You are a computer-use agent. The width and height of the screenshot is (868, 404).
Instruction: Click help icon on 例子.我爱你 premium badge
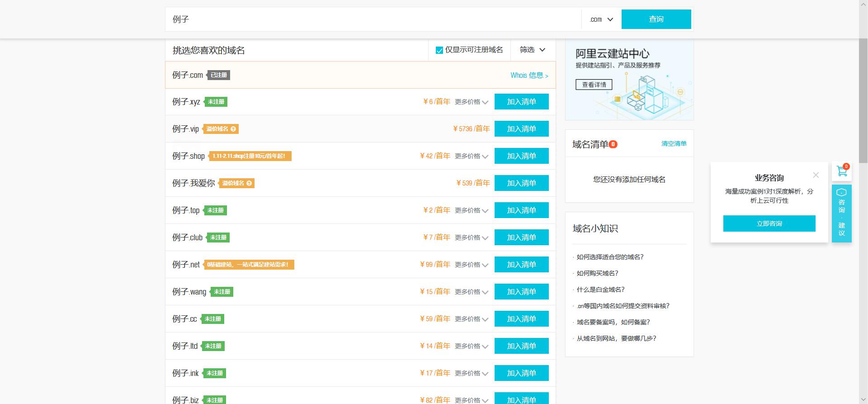(x=249, y=183)
